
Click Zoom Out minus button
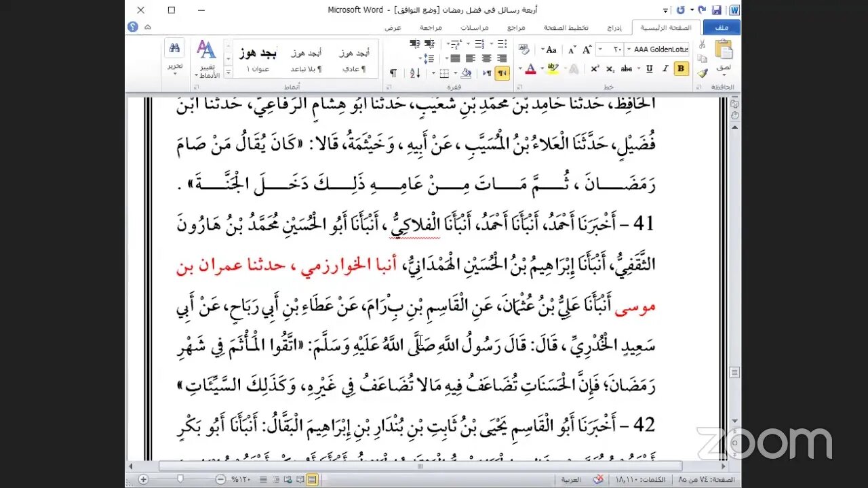(x=220, y=479)
